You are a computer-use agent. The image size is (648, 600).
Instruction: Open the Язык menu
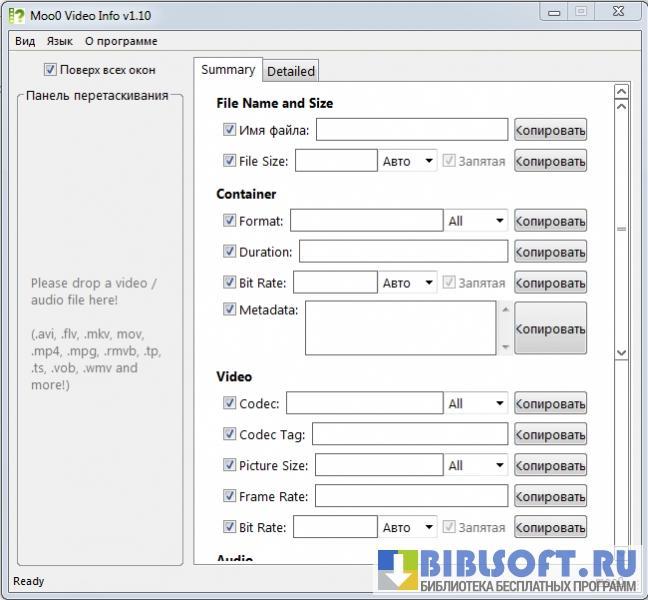tap(60, 41)
